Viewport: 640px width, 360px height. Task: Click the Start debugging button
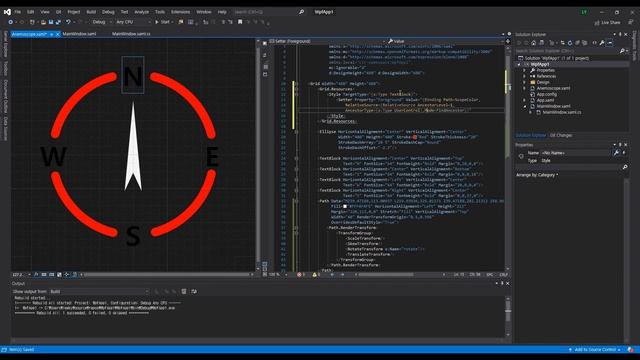[162, 22]
